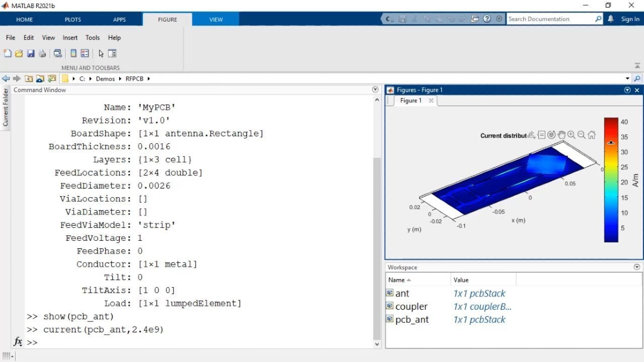Open the Edit menu

(x=29, y=38)
